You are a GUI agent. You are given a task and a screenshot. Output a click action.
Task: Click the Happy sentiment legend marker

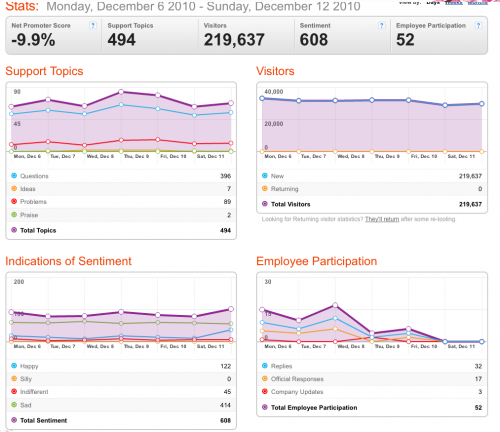pos(14,366)
